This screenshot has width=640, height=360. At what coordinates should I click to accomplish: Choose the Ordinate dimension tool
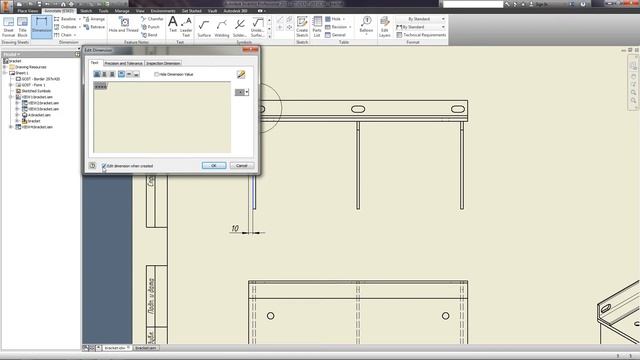click(x=65, y=27)
